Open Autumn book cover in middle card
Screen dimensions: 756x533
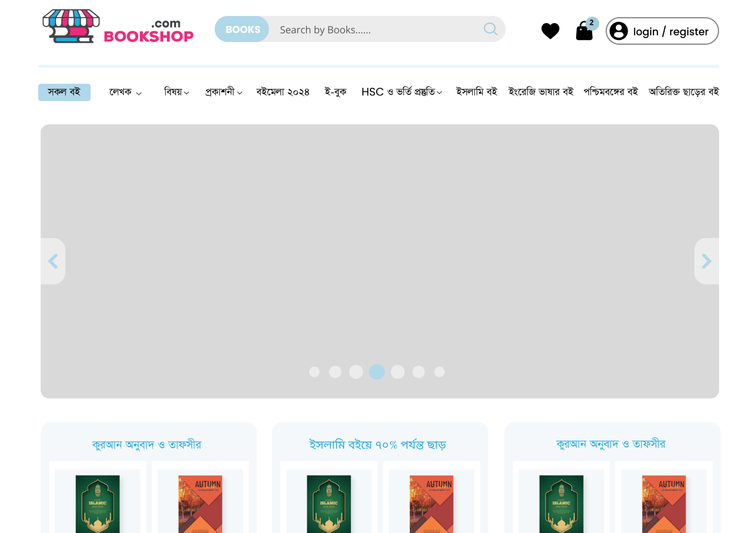(x=431, y=504)
